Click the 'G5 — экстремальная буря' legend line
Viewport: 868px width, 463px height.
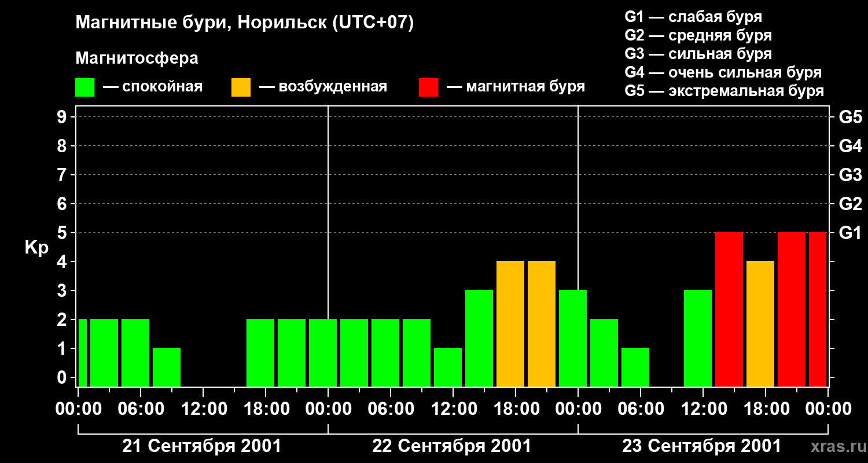click(724, 91)
